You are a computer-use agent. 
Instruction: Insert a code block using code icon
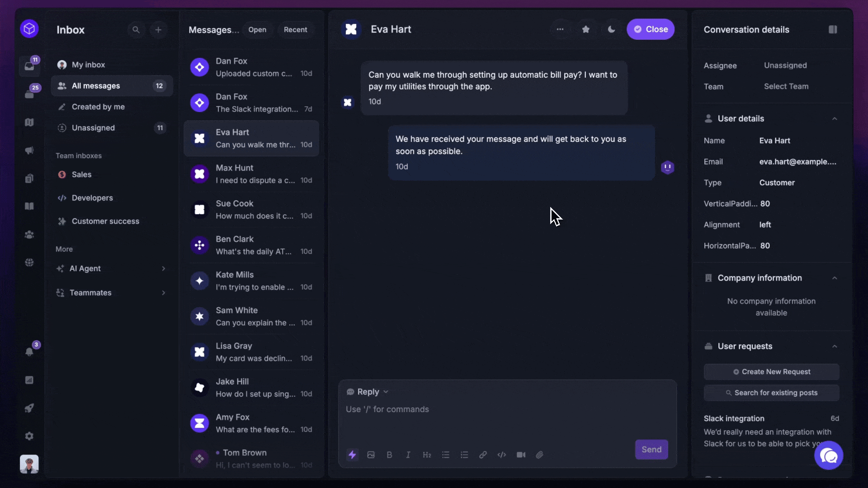(501, 455)
